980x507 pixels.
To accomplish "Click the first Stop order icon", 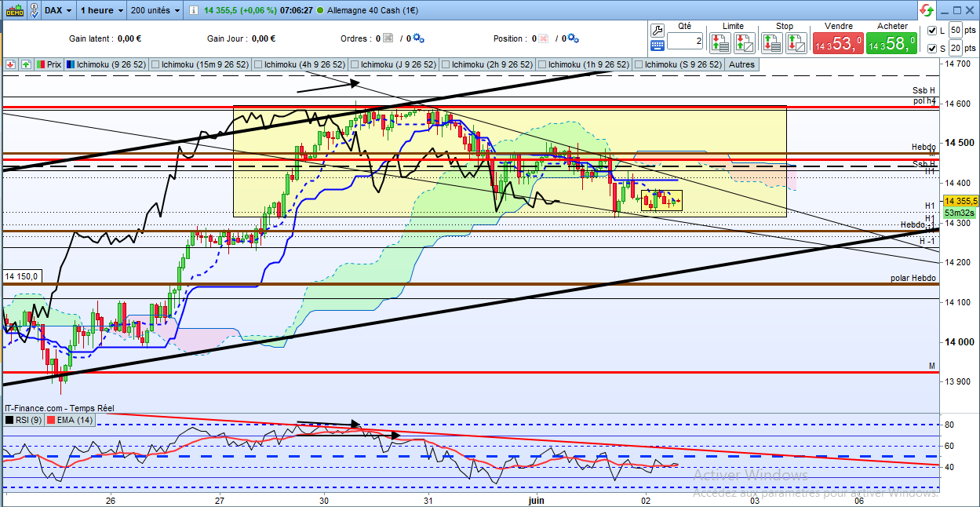I will [774, 42].
